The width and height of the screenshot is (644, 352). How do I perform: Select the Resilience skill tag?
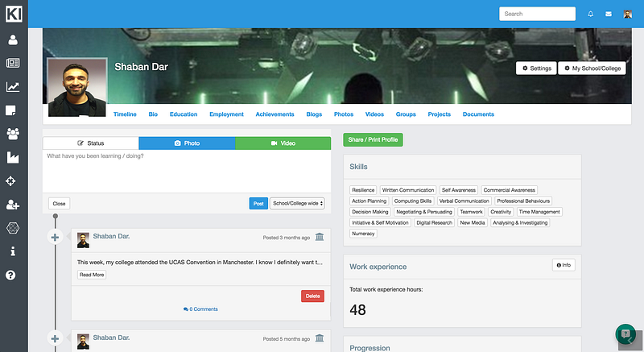(x=363, y=190)
